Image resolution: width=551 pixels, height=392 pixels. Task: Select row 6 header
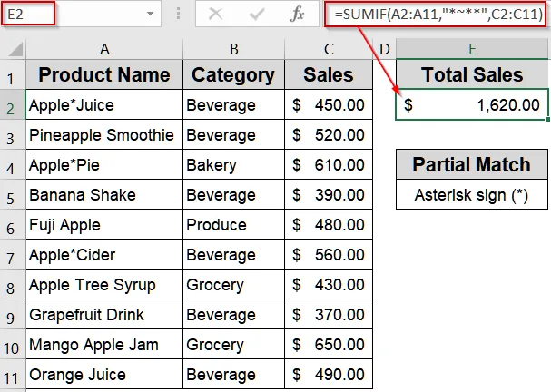11,224
